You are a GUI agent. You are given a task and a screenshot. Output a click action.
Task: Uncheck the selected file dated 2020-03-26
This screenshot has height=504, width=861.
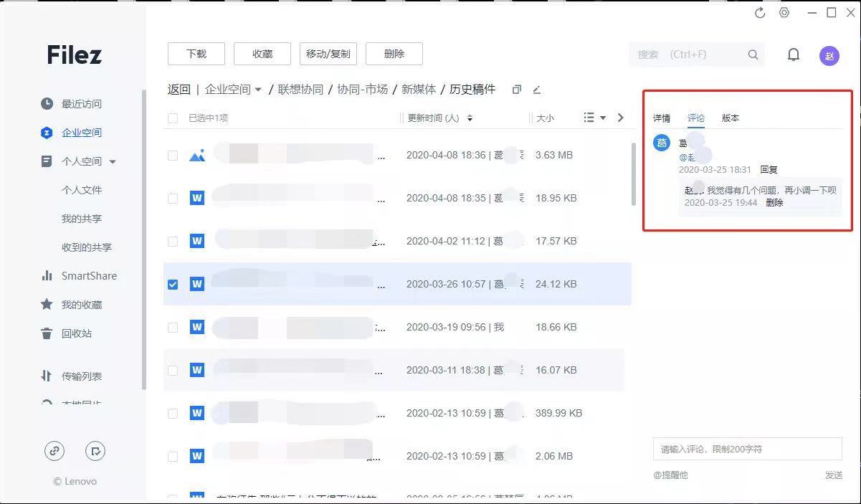173,285
